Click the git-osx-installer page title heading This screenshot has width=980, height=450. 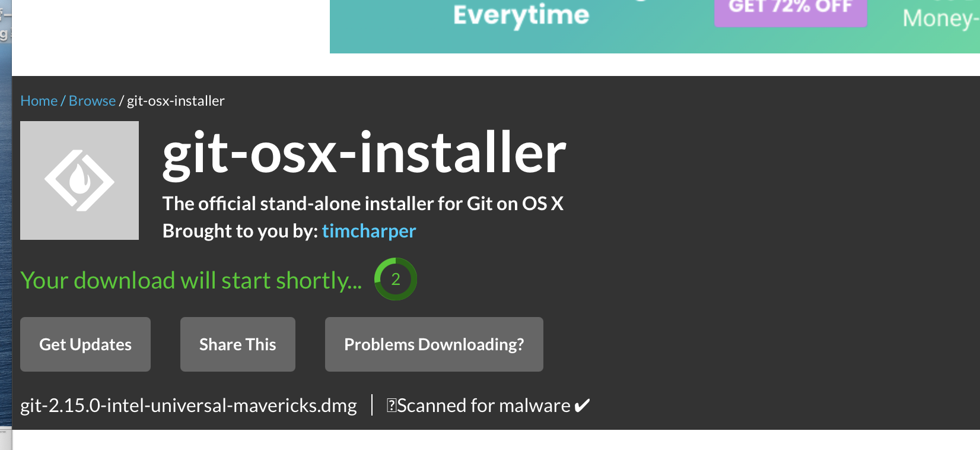click(x=364, y=153)
